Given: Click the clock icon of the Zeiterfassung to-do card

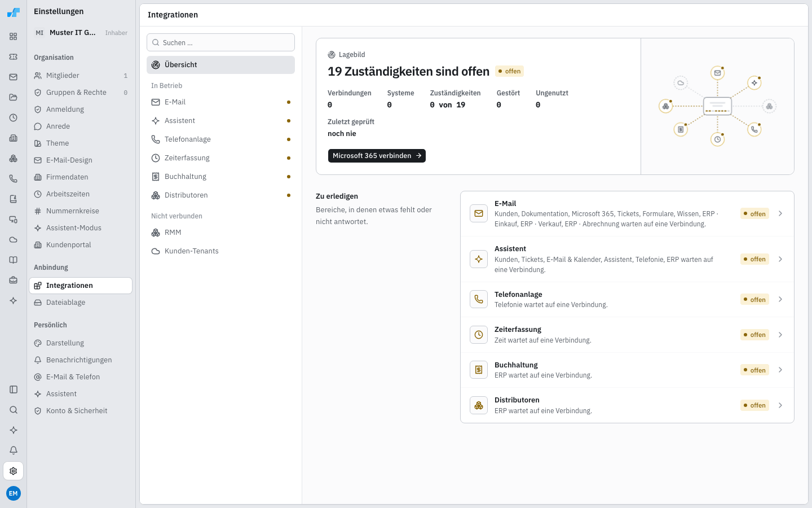Looking at the screenshot, I should point(479,335).
